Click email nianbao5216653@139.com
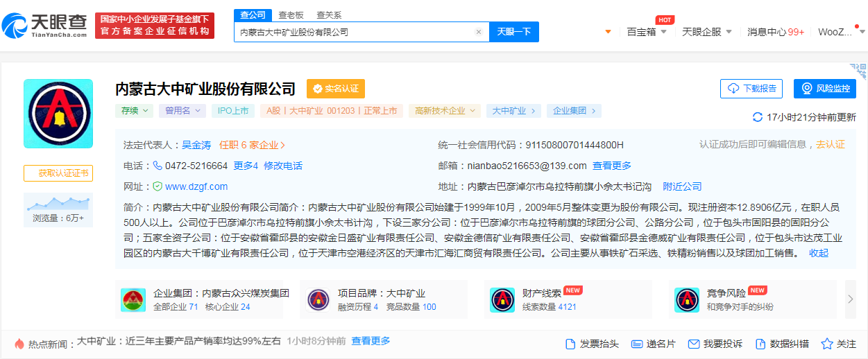This screenshot has height=359, width=868. (x=527, y=166)
